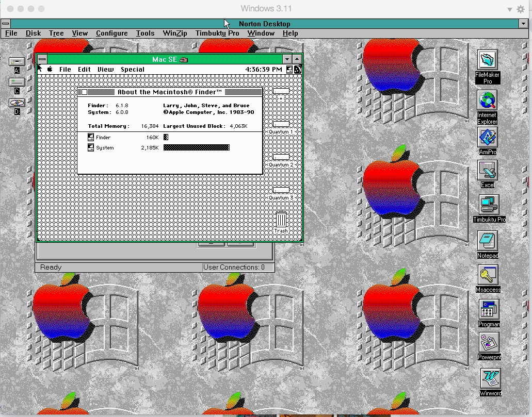Open the FileMaker Pro desktop icon
Viewport: 532px width, 417px height.
(x=488, y=60)
